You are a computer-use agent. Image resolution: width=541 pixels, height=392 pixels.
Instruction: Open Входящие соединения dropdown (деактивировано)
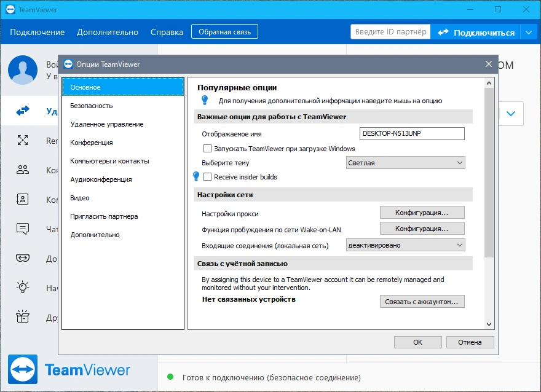pyautogui.click(x=405, y=245)
